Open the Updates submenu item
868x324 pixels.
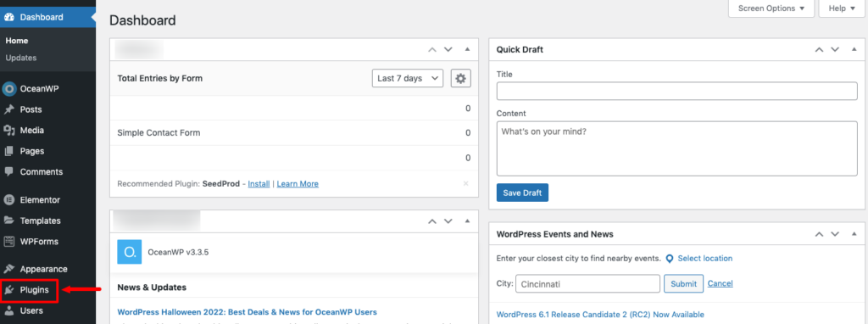tap(21, 58)
